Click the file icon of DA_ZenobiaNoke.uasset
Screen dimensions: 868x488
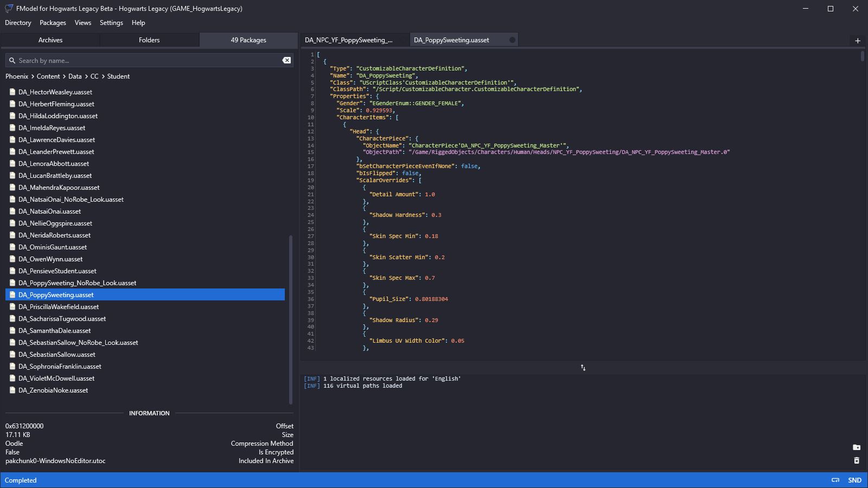[12, 390]
